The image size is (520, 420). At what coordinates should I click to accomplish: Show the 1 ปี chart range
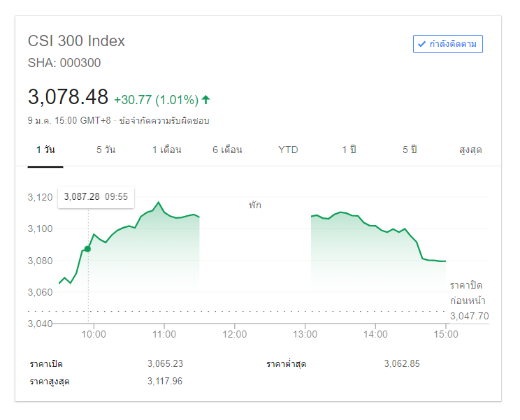349,150
